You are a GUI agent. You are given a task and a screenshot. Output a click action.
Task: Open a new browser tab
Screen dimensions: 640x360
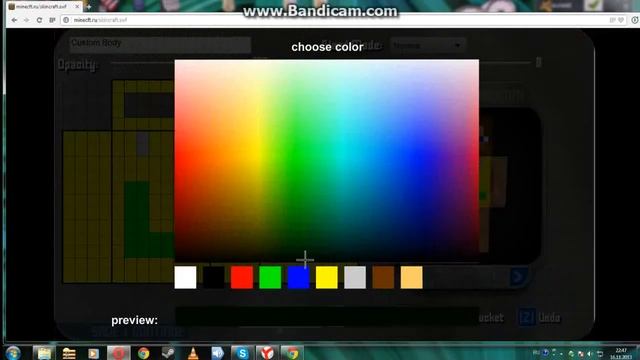[x=89, y=7]
